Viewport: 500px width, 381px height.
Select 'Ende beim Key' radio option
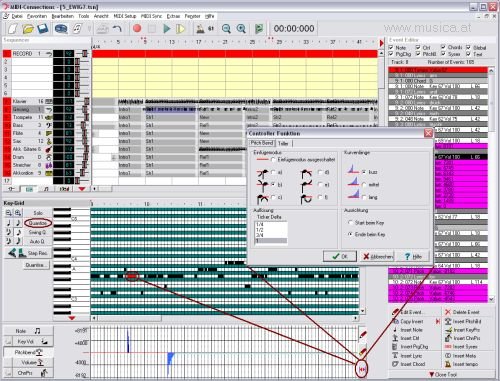click(x=350, y=234)
